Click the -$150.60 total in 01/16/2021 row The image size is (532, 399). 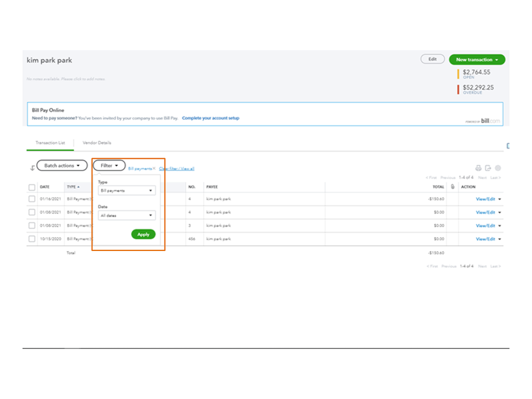point(436,199)
